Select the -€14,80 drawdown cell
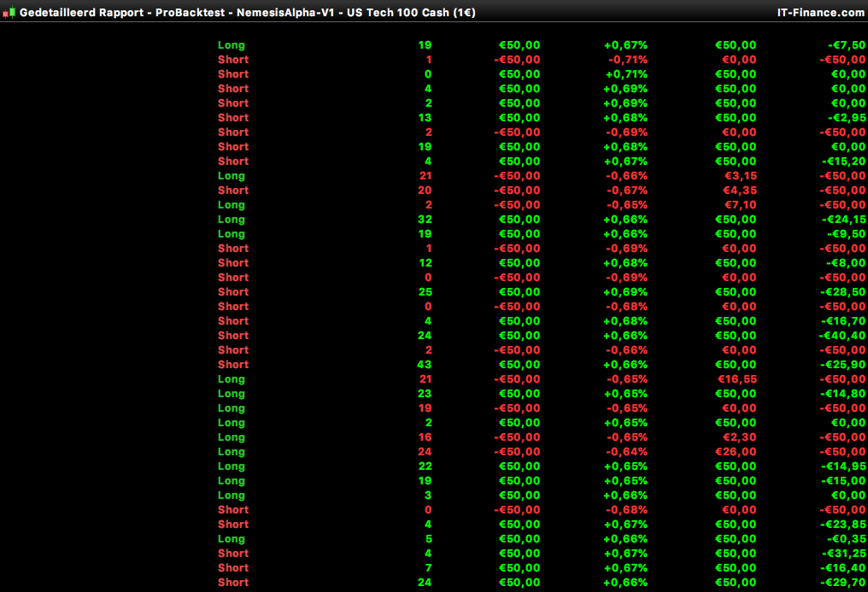The height and width of the screenshot is (592, 868). [843, 394]
